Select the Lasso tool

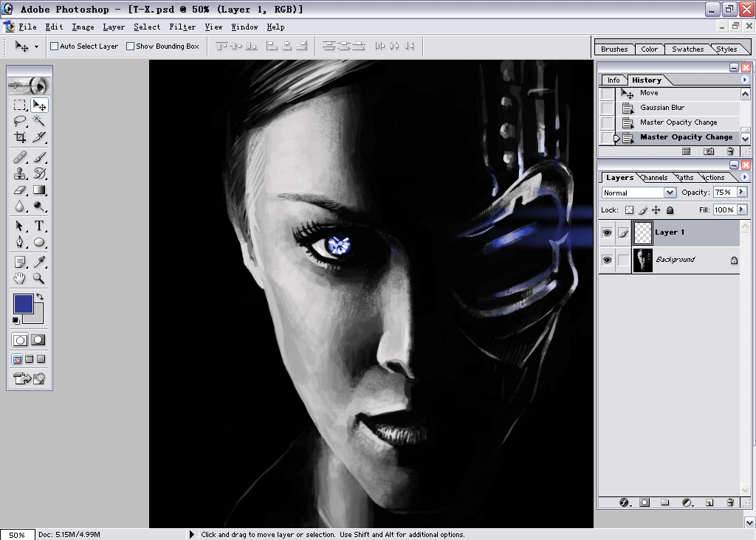pos(20,121)
